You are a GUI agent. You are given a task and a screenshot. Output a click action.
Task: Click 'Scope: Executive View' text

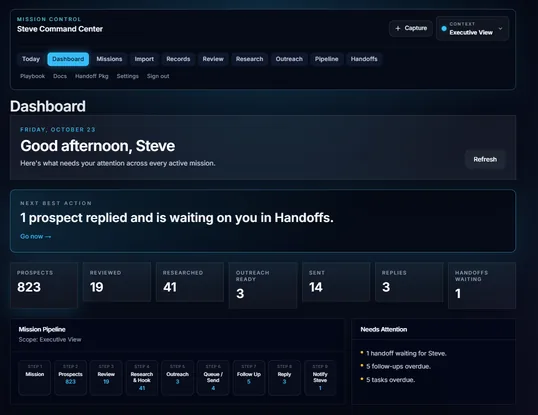pos(50,340)
